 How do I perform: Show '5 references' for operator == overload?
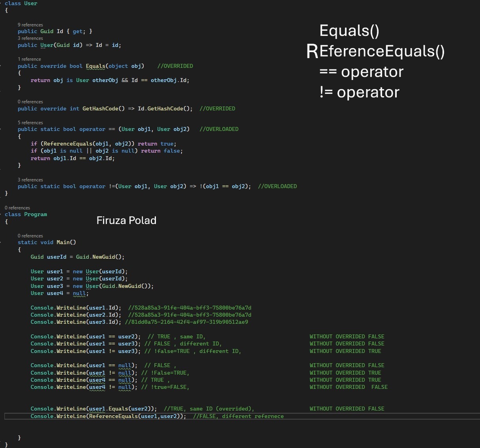tap(30, 122)
